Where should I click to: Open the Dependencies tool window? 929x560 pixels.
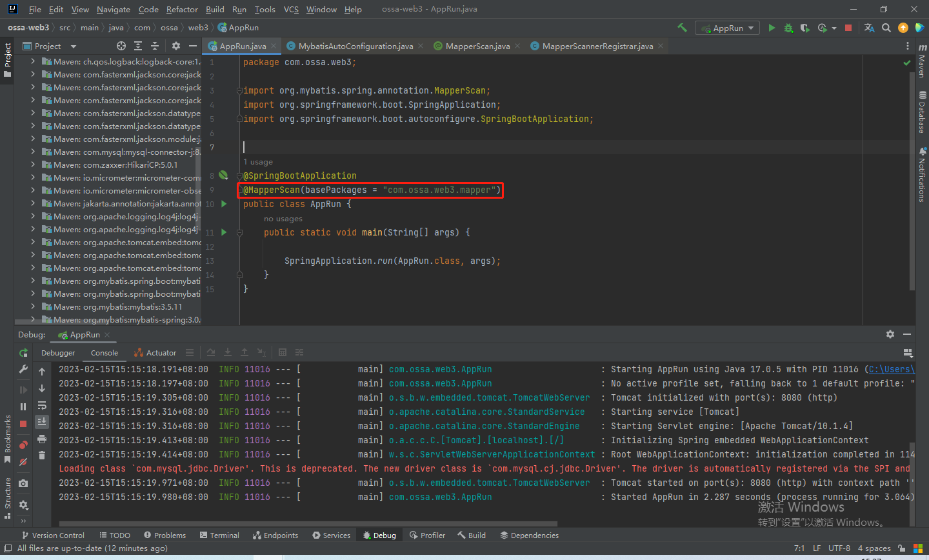[528, 535]
